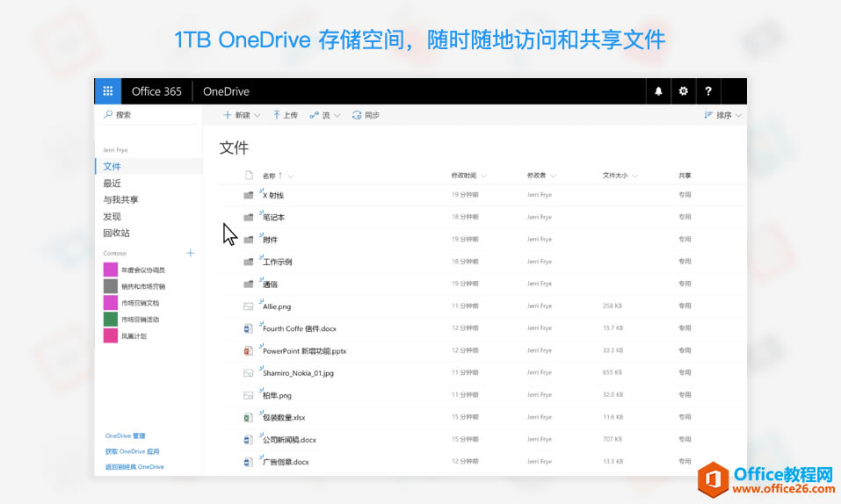The width and height of the screenshot is (841, 504).
Task: Select 最近 in the left navigation
Action: tap(112, 184)
